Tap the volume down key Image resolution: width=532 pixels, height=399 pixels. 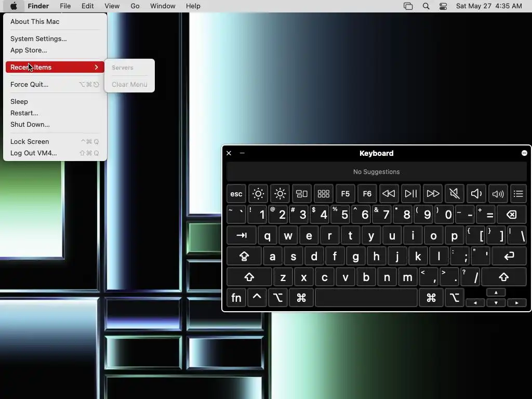tap(476, 194)
